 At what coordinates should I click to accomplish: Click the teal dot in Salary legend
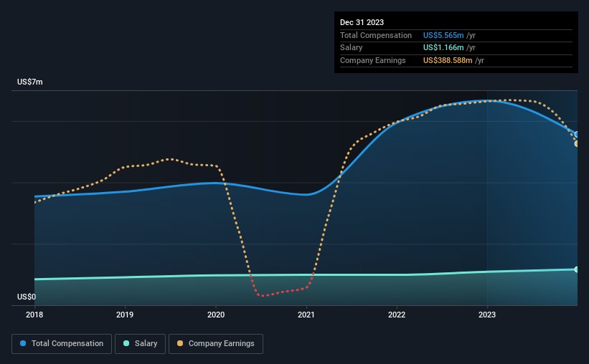pyautogui.click(x=126, y=343)
